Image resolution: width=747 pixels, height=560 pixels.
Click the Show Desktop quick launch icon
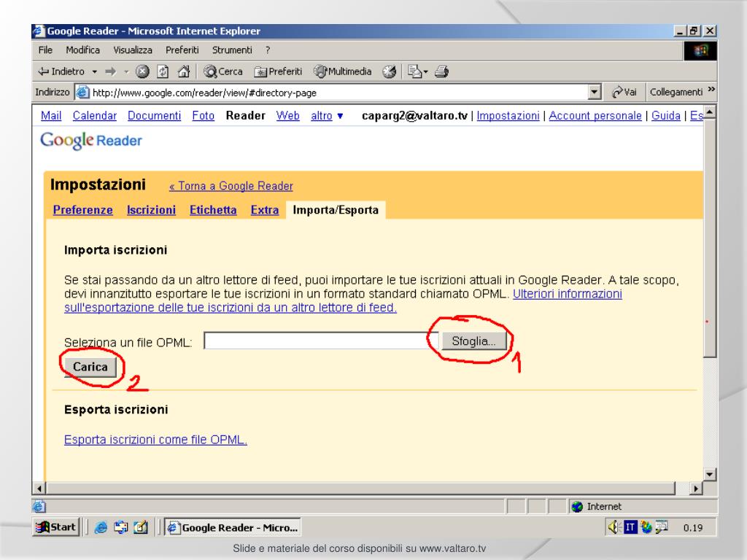pos(120,527)
